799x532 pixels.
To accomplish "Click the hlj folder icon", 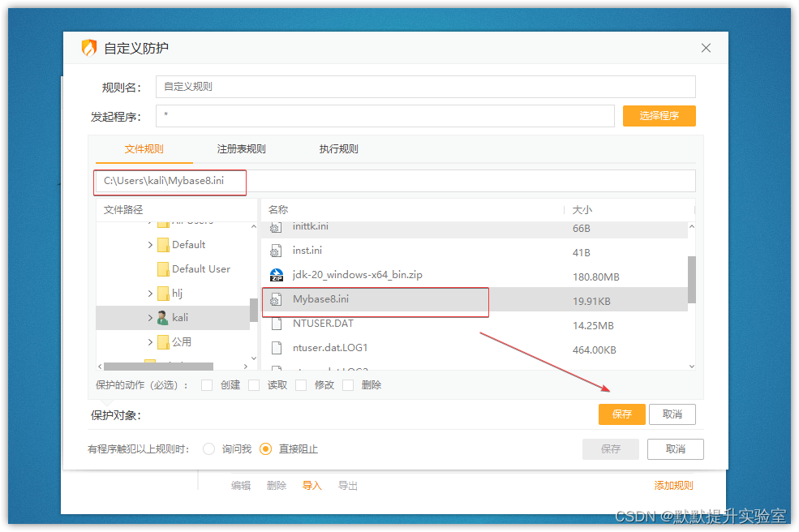I will 163,294.
